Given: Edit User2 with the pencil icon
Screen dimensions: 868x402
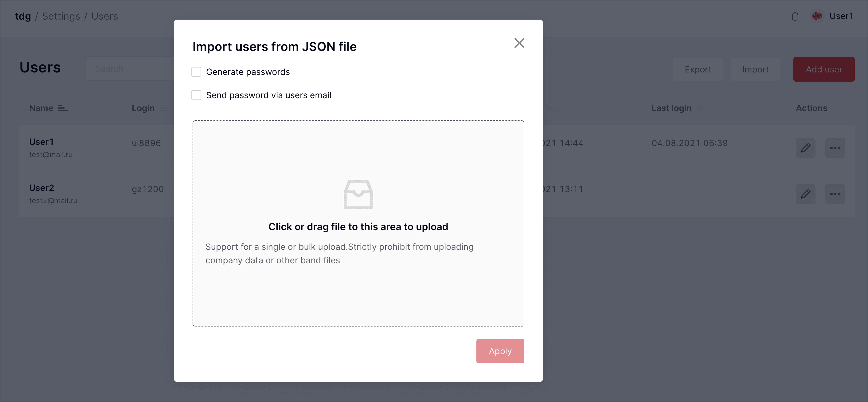Looking at the screenshot, I should [x=805, y=194].
